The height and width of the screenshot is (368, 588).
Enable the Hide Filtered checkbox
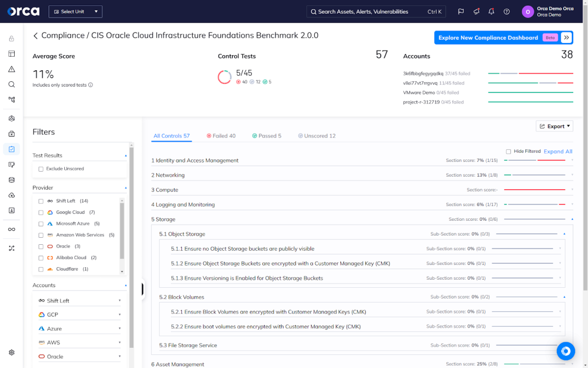[x=509, y=152]
